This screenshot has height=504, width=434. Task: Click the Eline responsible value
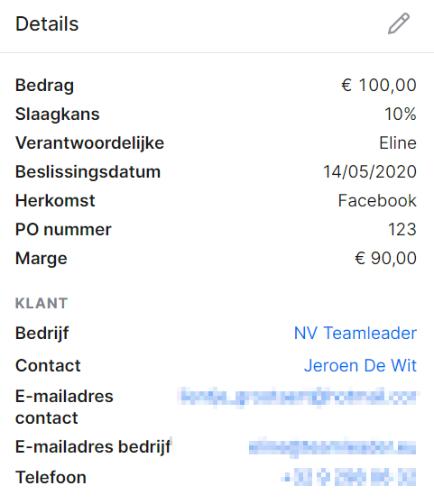(x=398, y=143)
